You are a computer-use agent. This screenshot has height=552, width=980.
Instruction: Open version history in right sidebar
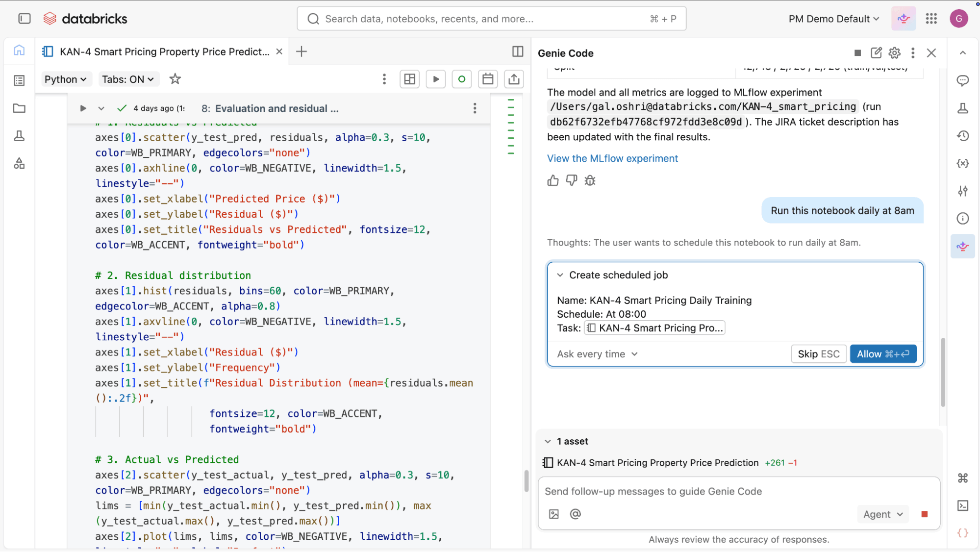963,136
